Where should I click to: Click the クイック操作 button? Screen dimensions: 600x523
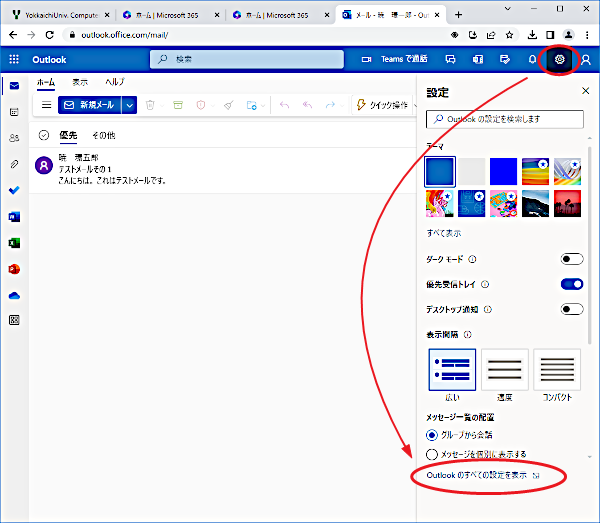click(x=383, y=105)
